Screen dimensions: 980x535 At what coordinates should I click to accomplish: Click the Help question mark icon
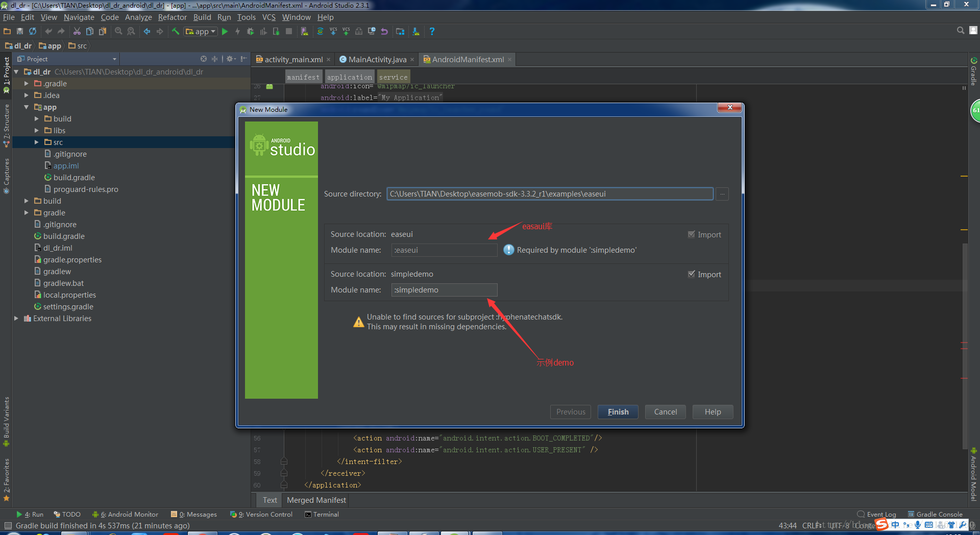coord(432,31)
